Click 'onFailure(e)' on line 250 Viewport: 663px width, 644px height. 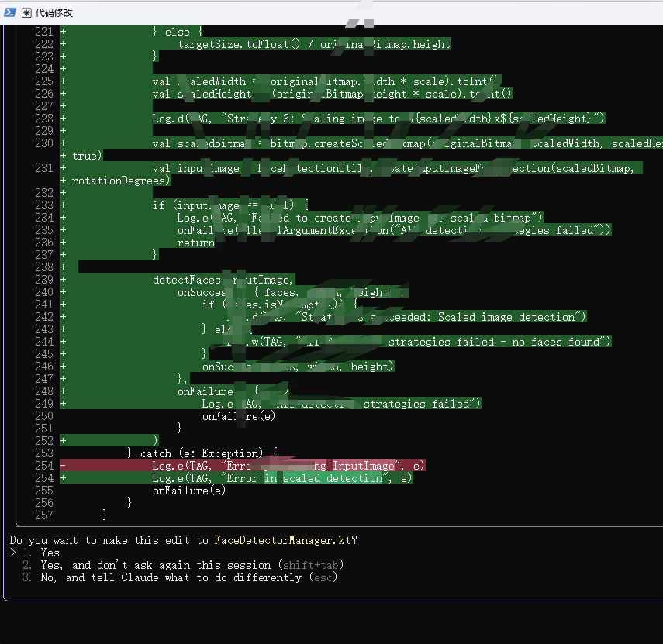tap(239, 416)
